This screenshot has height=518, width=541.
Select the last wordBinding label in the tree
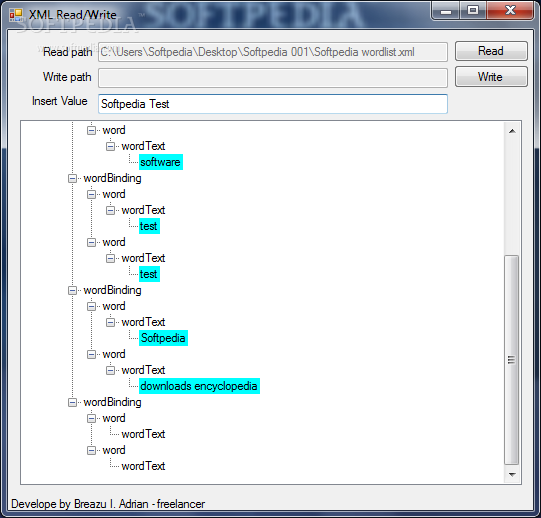click(112, 402)
